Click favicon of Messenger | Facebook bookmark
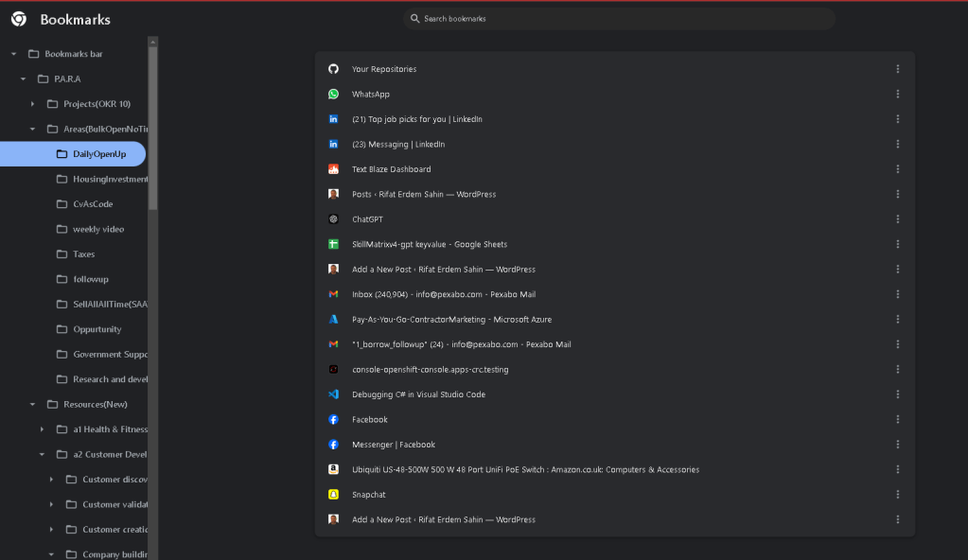 pos(333,445)
